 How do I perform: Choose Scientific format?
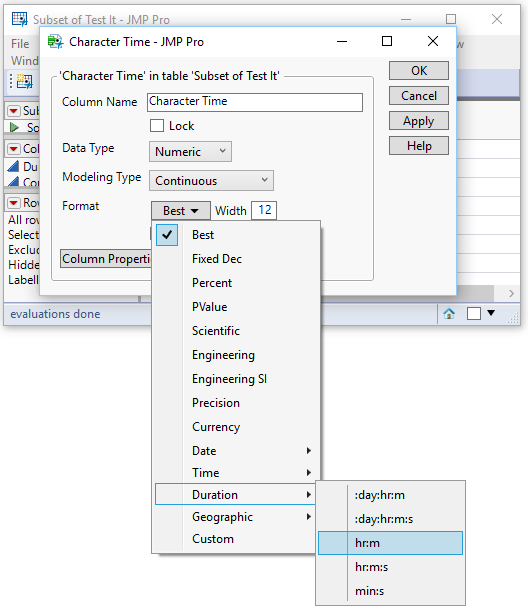tap(236, 331)
